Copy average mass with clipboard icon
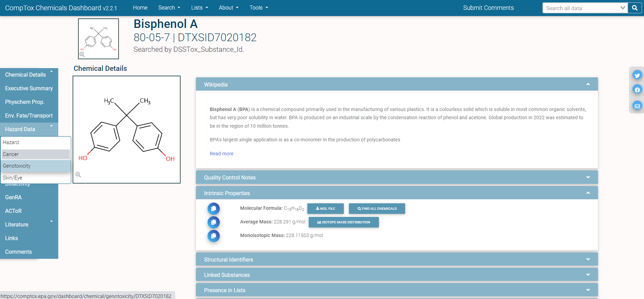This screenshot has width=644, height=299. 214,222
